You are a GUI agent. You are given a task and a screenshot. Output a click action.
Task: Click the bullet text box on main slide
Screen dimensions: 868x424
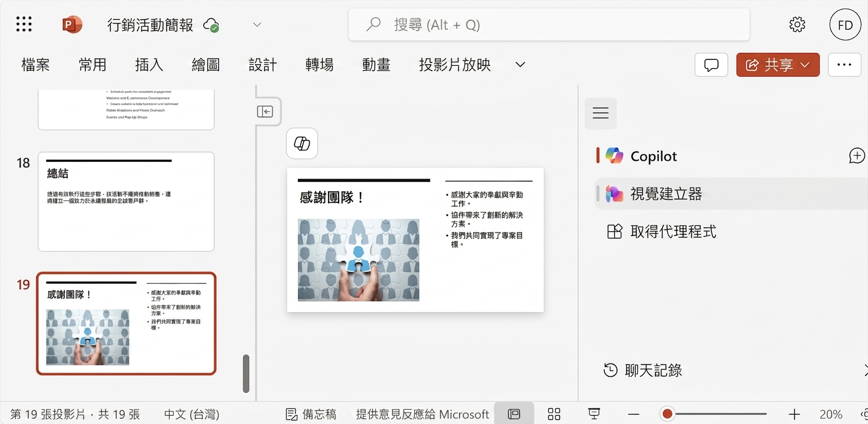[488, 219]
